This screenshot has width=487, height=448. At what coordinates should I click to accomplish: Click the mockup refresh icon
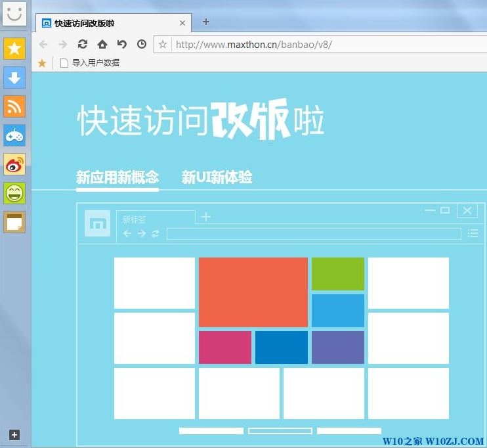click(156, 233)
